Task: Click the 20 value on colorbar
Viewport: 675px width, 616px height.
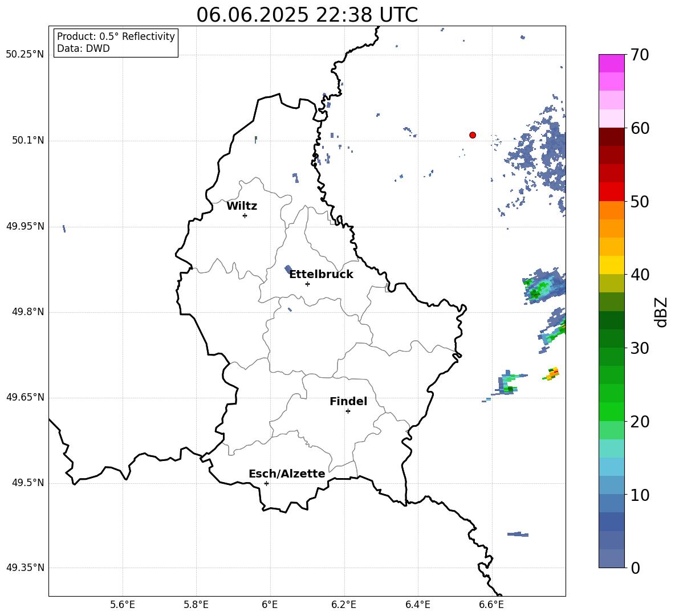Action: click(640, 422)
